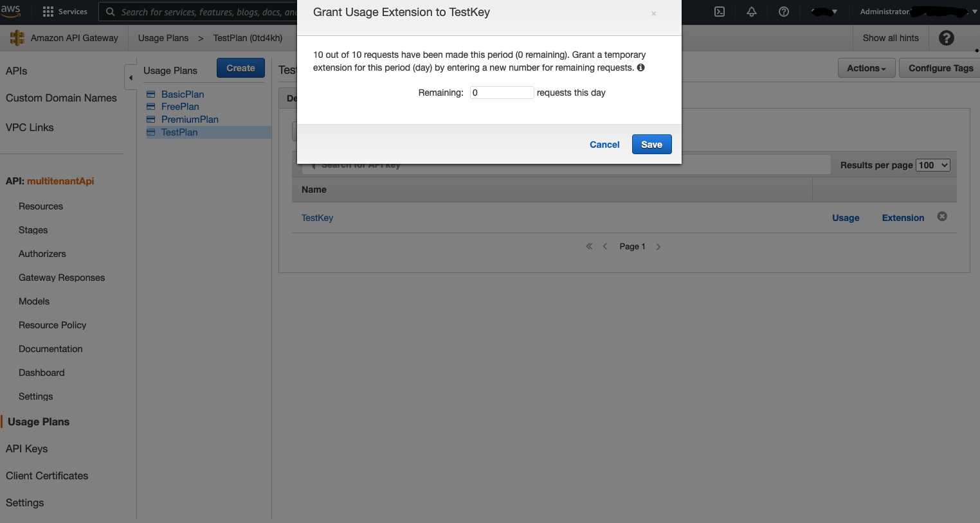The height and width of the screenshot is (523, 980).
Task: Open the notifications bell icon
Action: pos(752,12)
